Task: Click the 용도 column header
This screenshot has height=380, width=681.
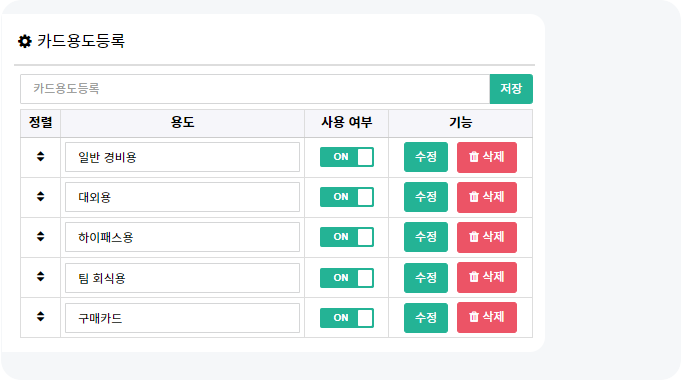Action: pyautogui.click(x=182, y=123)
